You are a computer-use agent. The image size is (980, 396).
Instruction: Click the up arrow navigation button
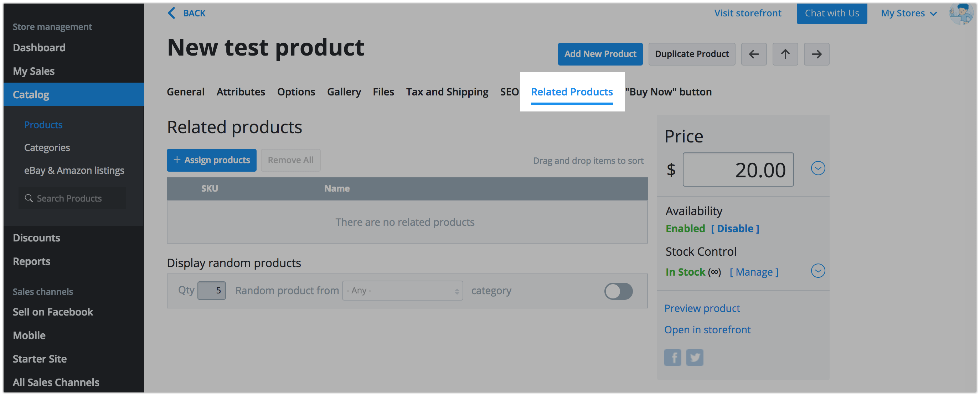tap(785, 54)
